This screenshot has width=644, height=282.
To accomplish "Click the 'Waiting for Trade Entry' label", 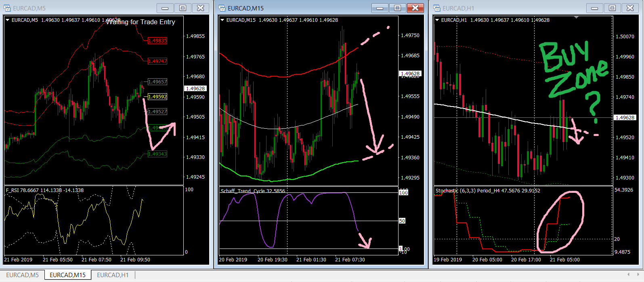I will pos(141,22).
